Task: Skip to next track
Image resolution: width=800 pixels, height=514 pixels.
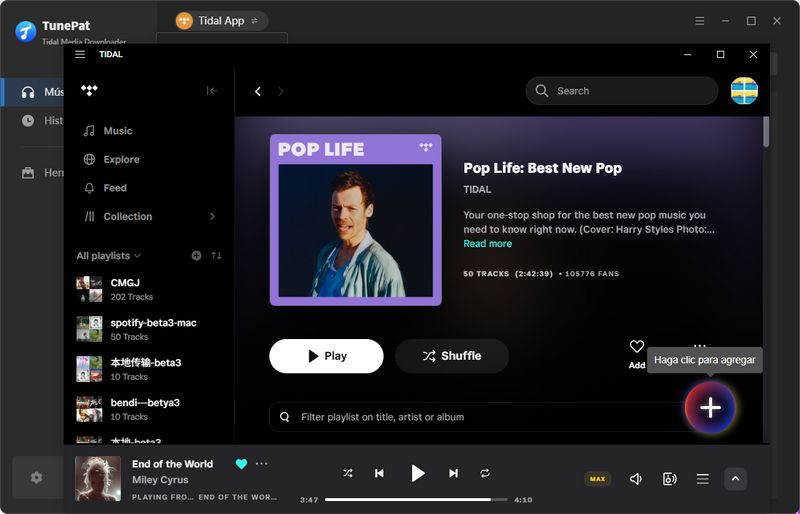Action: tap(453, 473)
